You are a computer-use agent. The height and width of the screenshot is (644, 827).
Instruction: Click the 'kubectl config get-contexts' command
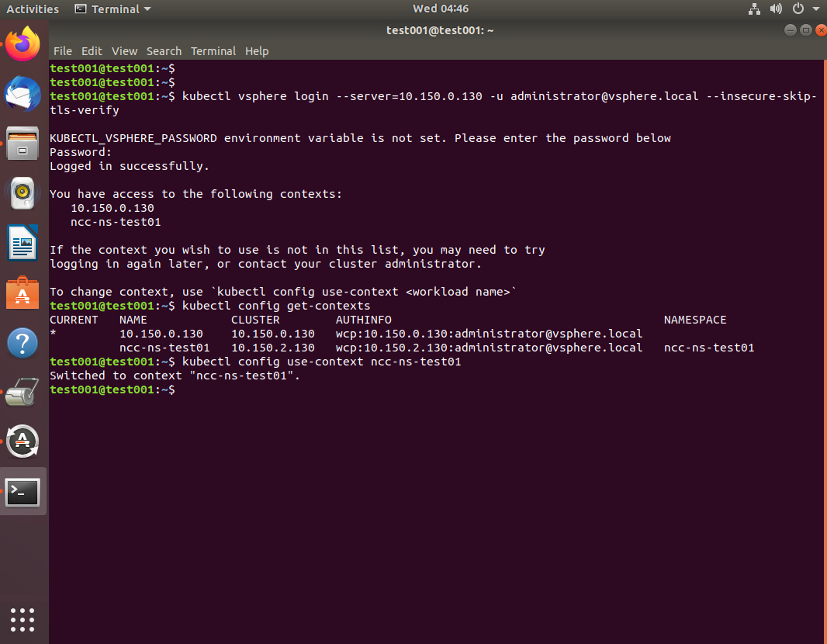pos(276,306)
